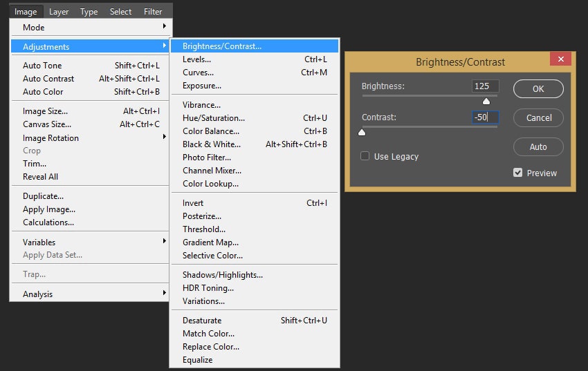The width and height of the screenshot is (588, 371).
Task: Uncheck the Preview checkbox
Action: 517,173
